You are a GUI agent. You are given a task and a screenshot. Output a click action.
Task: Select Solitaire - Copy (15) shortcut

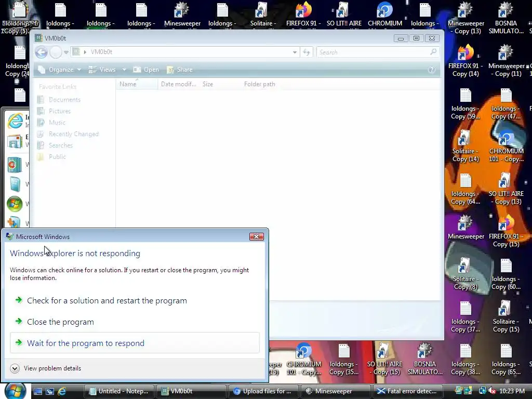point(506,317)
